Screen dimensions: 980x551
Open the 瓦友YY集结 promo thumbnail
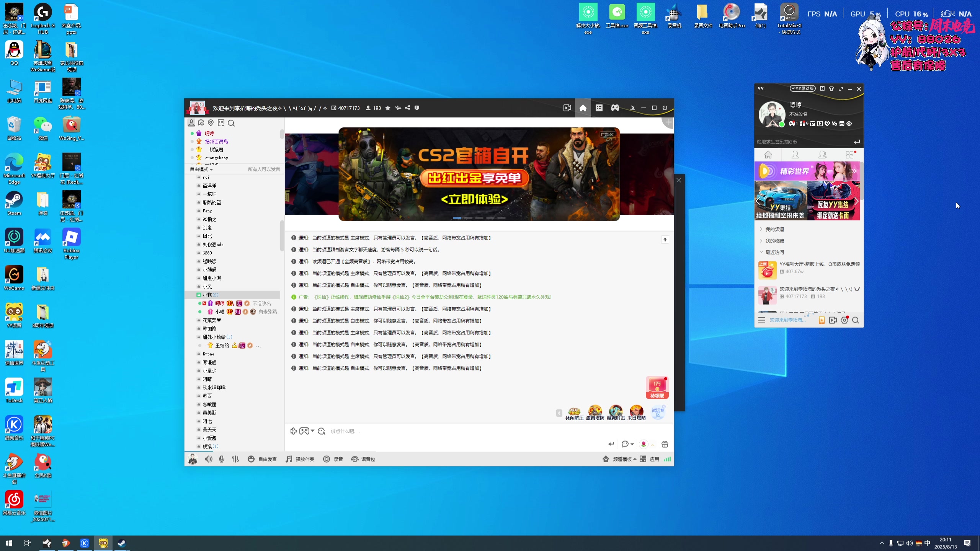click(x=833, y=201)
